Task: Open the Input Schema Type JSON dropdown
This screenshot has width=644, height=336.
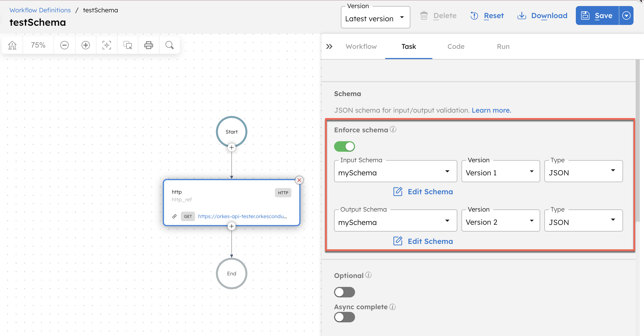Action: point(583,171)
